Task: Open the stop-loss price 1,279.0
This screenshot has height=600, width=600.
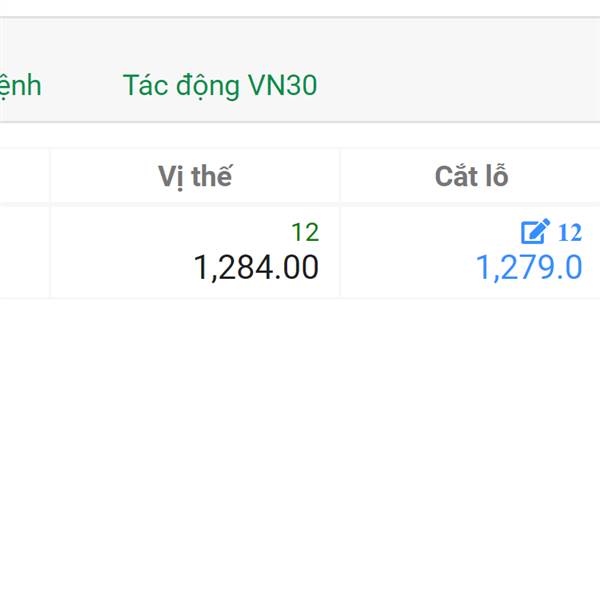Action: [529, 267]
